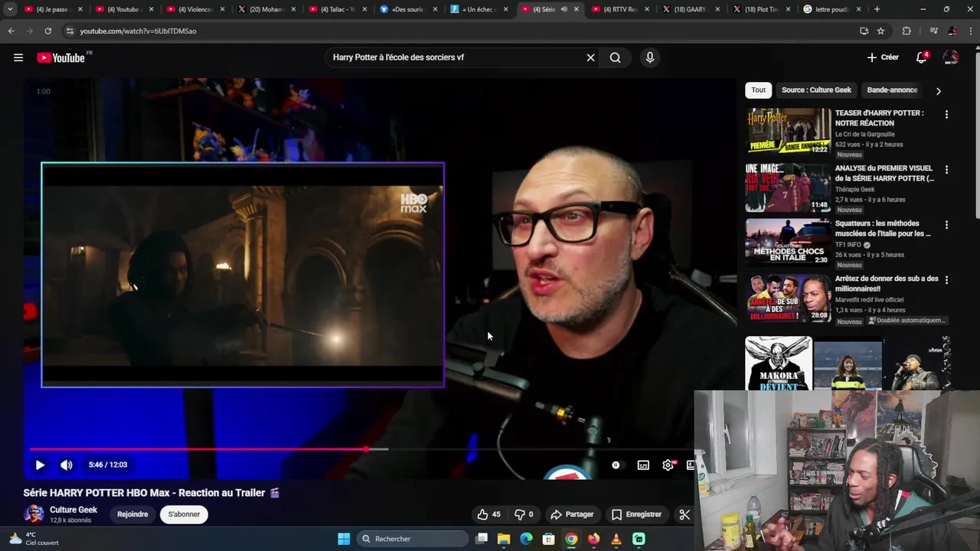The height and width of the screenshot is (551, 980).
Task: Show more filter chips with right arrow
Action: [x=938, y=90]
